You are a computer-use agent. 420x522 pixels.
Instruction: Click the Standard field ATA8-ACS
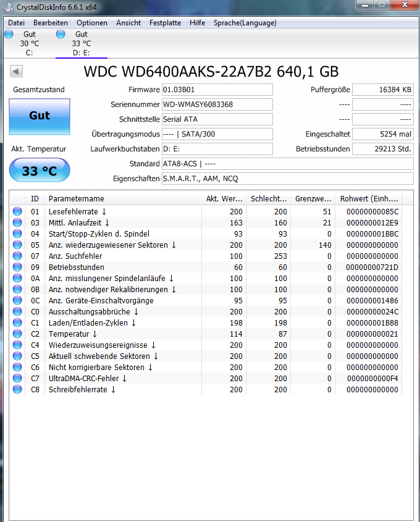coord(288,164)
